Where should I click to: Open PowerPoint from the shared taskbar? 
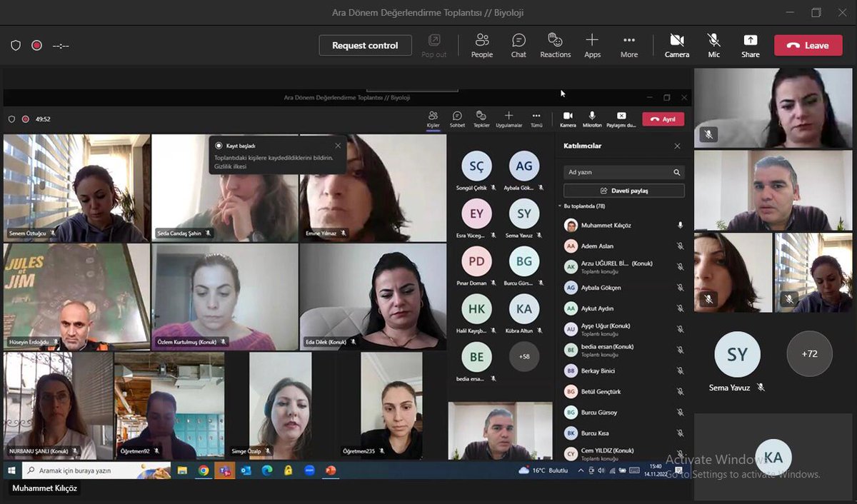[331, 470]
